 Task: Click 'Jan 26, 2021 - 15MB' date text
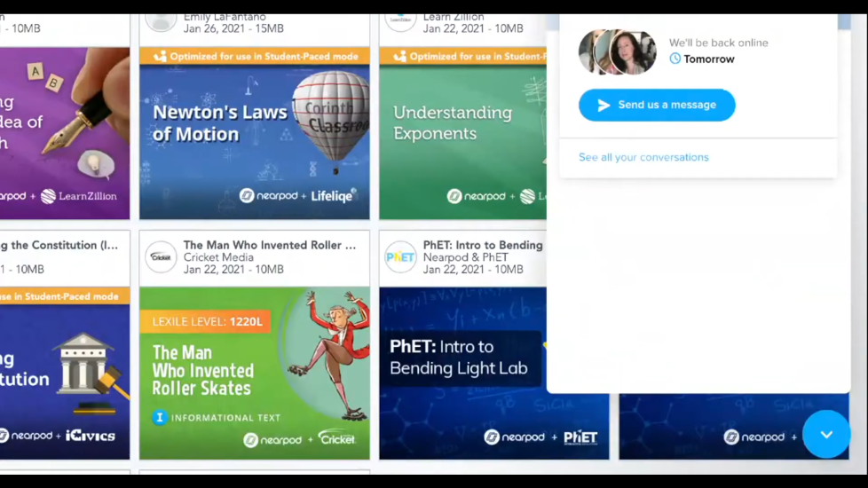233,28
